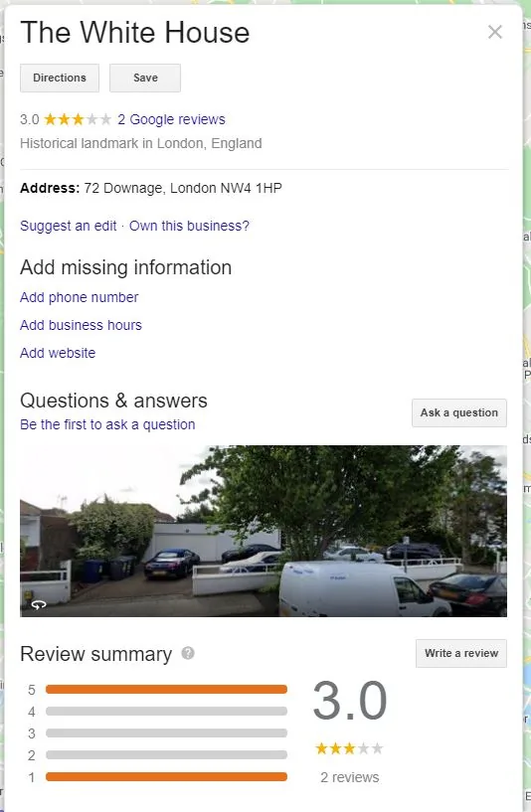Click the Ask a question button

point(459,412)
